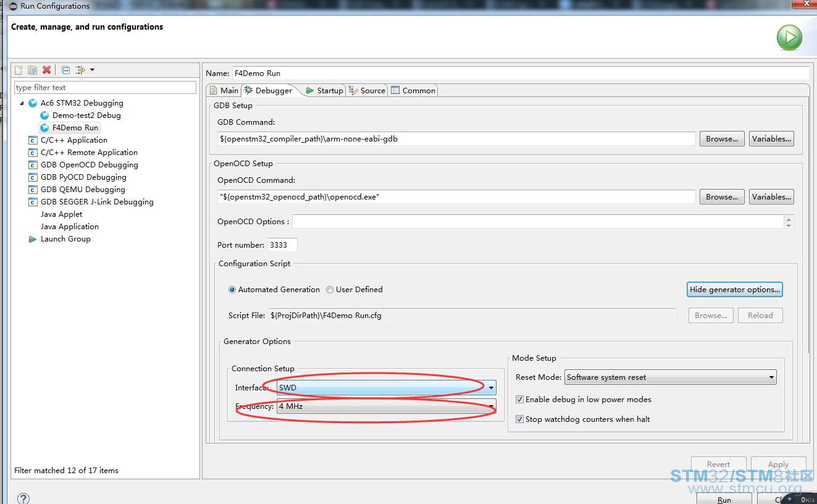Click the OpenOCD Options field
The width and height of the screenshot is (817, 504).
pyautogui.click(x=538, y=222)
